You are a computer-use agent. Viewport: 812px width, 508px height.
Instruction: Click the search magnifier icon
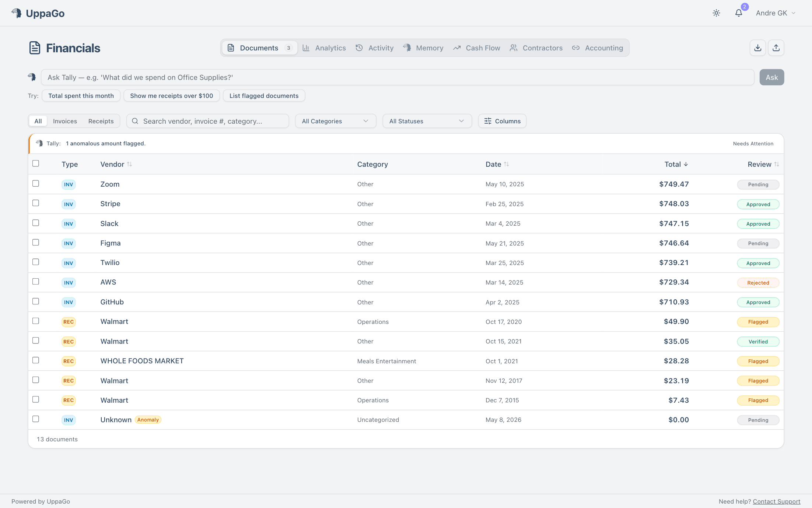(x=135, y=121)
